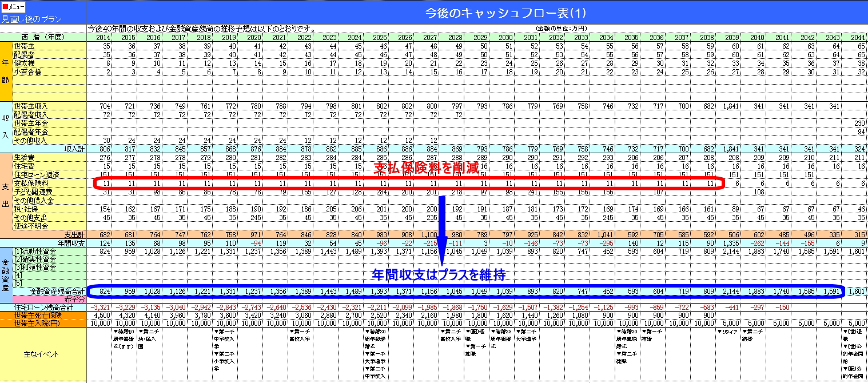
Task: Click the red メニュー button
Action: tap(13, 7)
